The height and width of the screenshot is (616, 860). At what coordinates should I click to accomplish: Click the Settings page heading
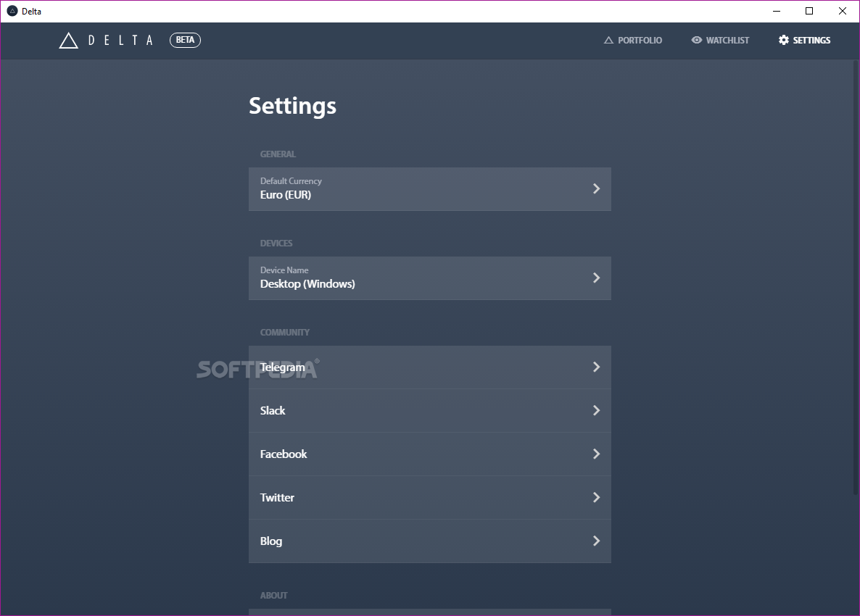click(x=292, y=107)
